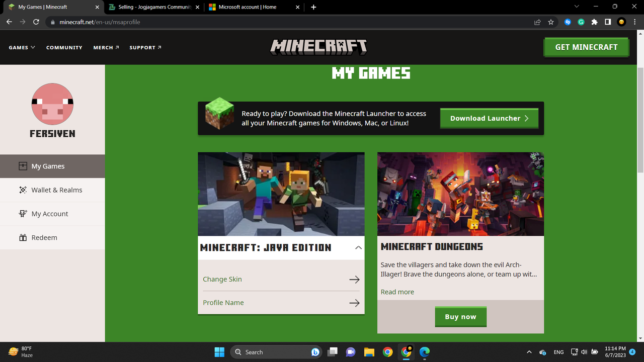Show hidden system tray icons
Viewport: 644px width, 362px height.
529,352
